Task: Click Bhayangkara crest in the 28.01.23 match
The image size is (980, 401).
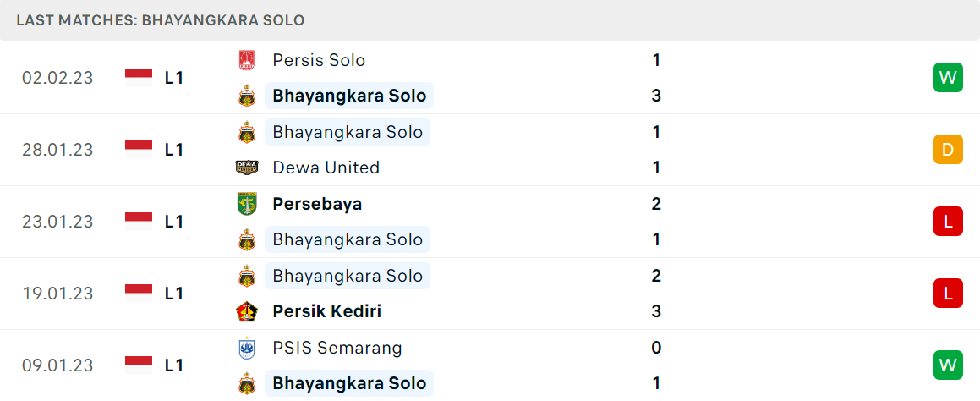Action: 247,132
